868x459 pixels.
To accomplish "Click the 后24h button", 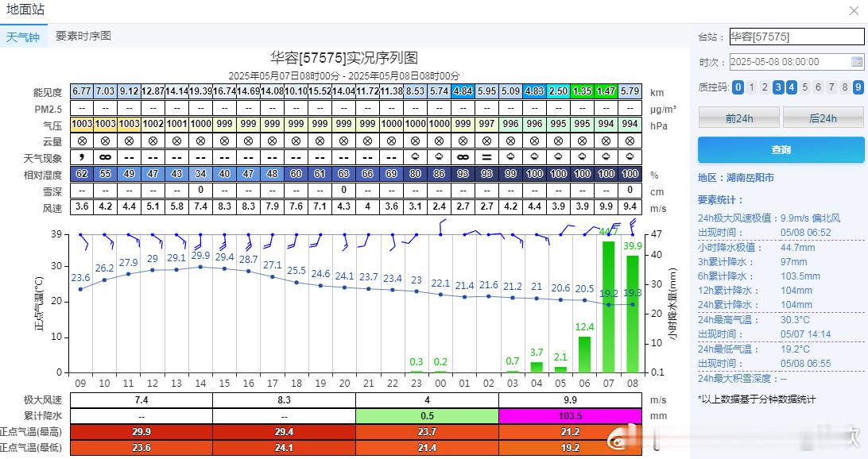I will (823, 118).
